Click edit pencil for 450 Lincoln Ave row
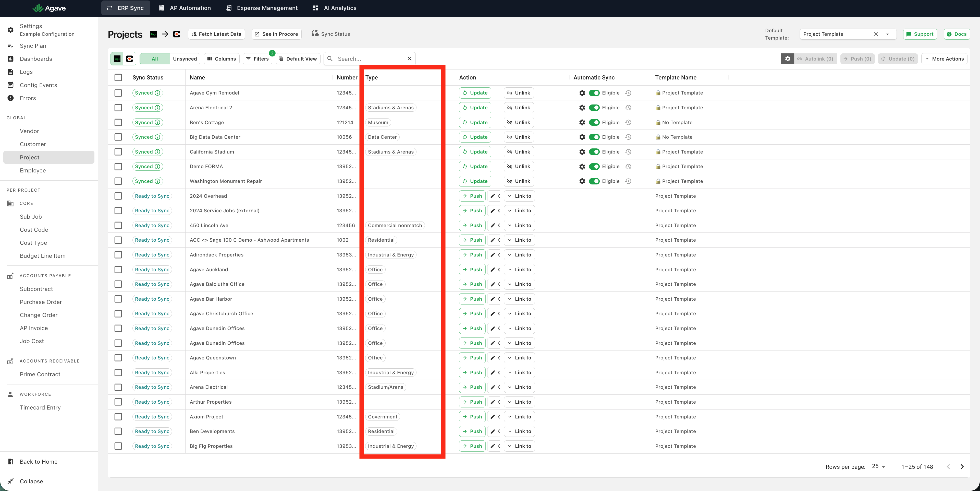This screenshot has width=980, height=491. click(493, 226)
